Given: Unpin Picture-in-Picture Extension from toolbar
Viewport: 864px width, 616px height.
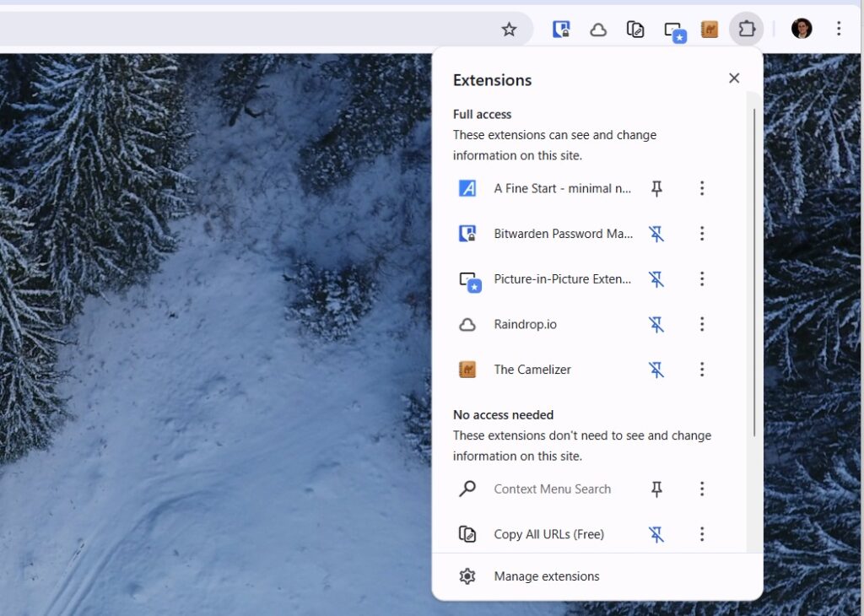Looking at the screenshot, I should coord(656,279).
